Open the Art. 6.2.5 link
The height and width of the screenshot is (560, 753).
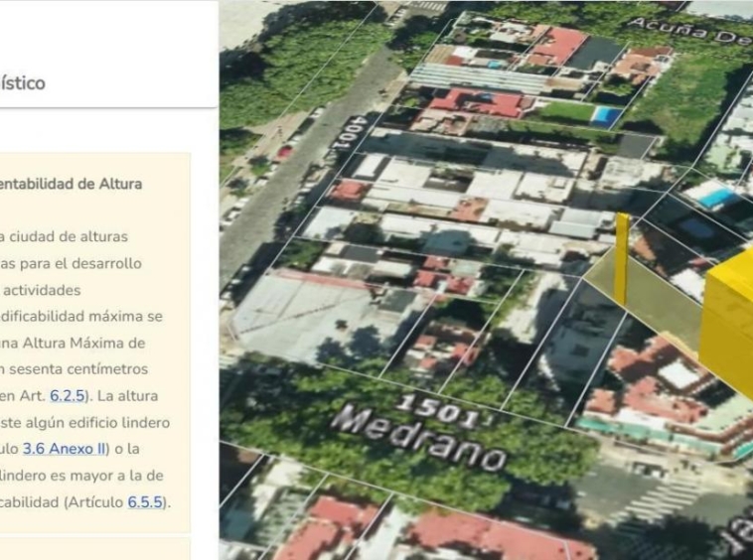point(68,396)
